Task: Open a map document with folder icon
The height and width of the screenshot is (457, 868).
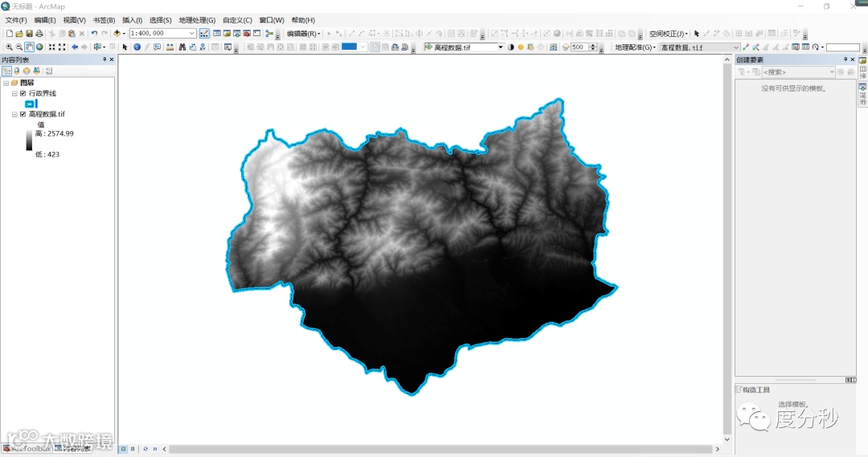Action: click(18, 34)
